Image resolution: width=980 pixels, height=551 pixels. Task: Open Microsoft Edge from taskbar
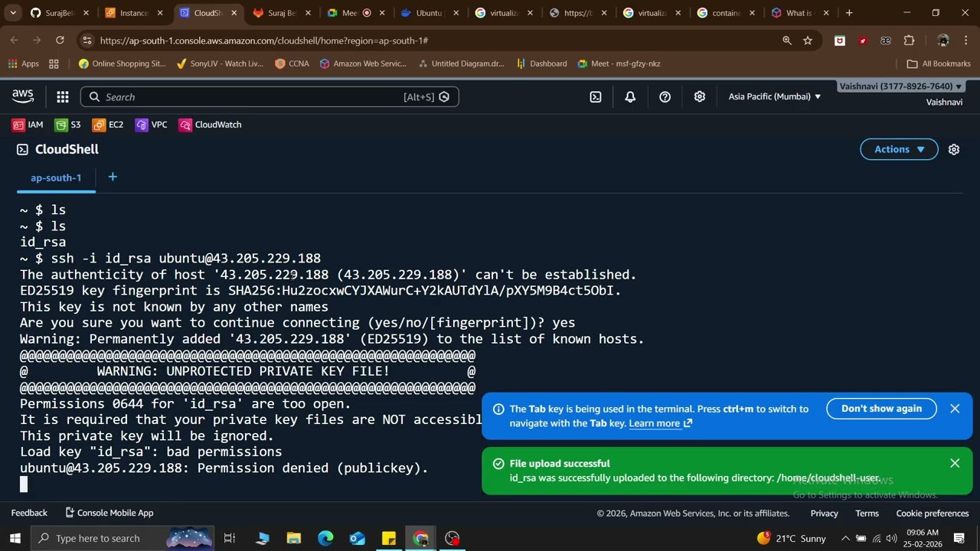[325, 538]
